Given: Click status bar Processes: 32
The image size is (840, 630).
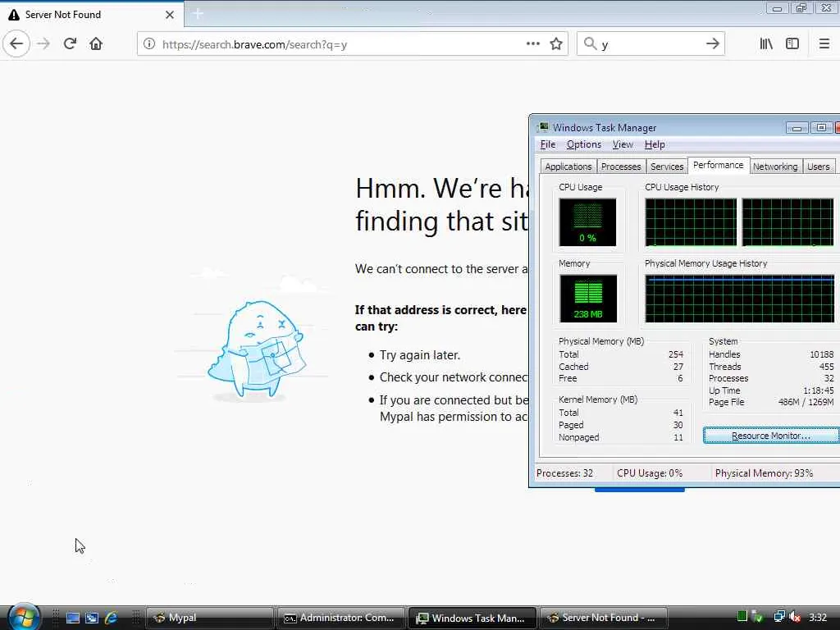Looking at the screenshot, I should coord(564,473).
